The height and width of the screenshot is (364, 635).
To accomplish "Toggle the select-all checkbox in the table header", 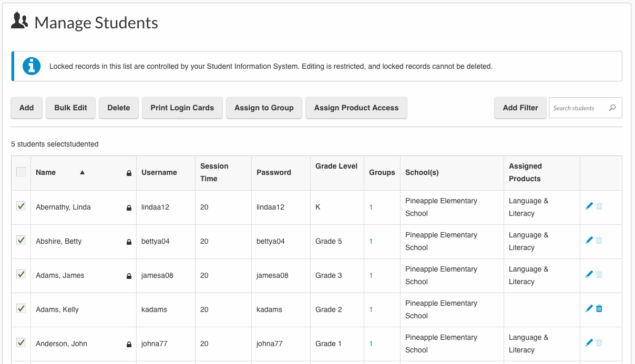I will pyautogui.click(x=21, y=171).
